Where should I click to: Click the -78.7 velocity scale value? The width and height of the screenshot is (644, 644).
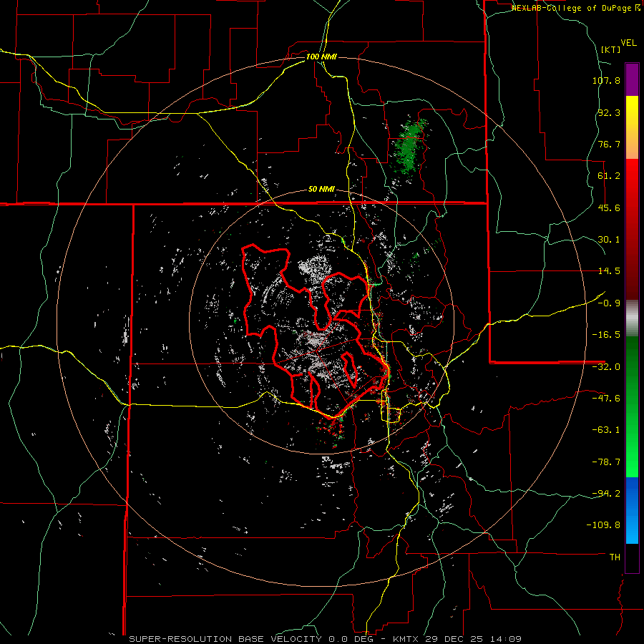click(x=606, y=462)
